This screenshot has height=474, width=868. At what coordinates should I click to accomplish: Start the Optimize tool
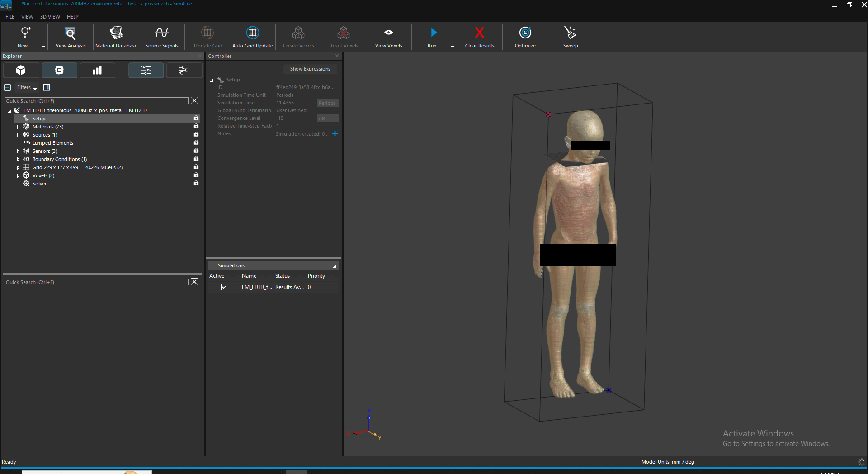pyautogui.click(x=525, y=37)
